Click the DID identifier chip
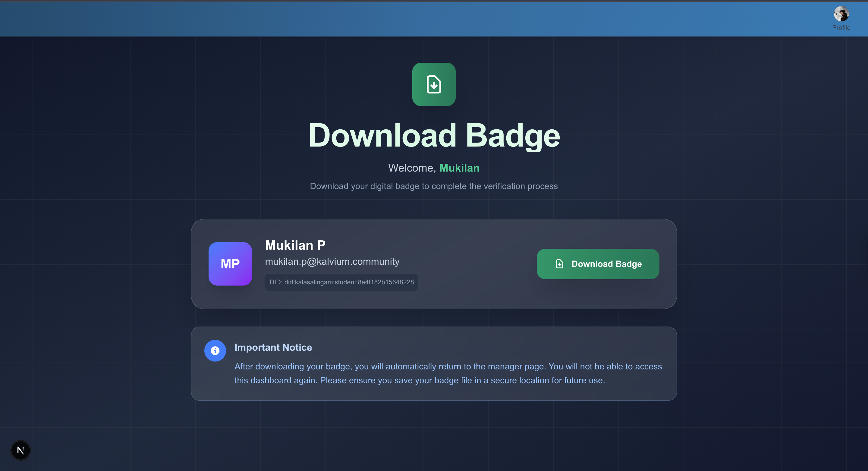The height and width of the screenshot is (471, 868). [x=341, y=282]
